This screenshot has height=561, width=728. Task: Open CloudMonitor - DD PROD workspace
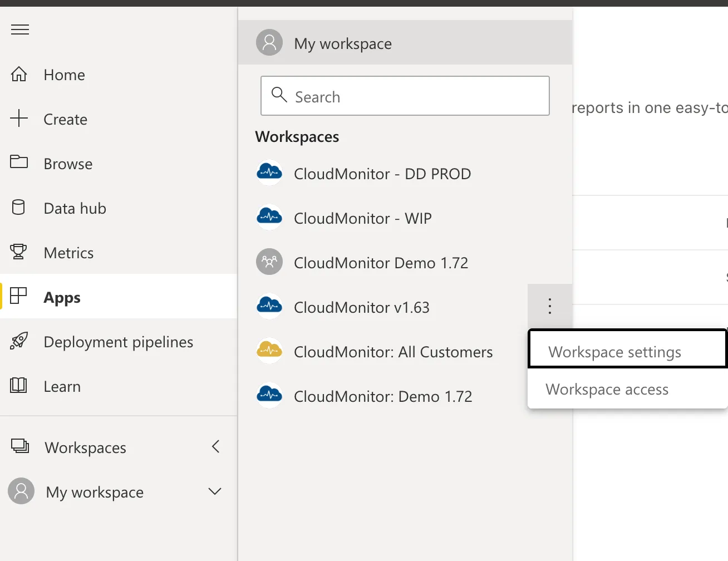(405, 174)
